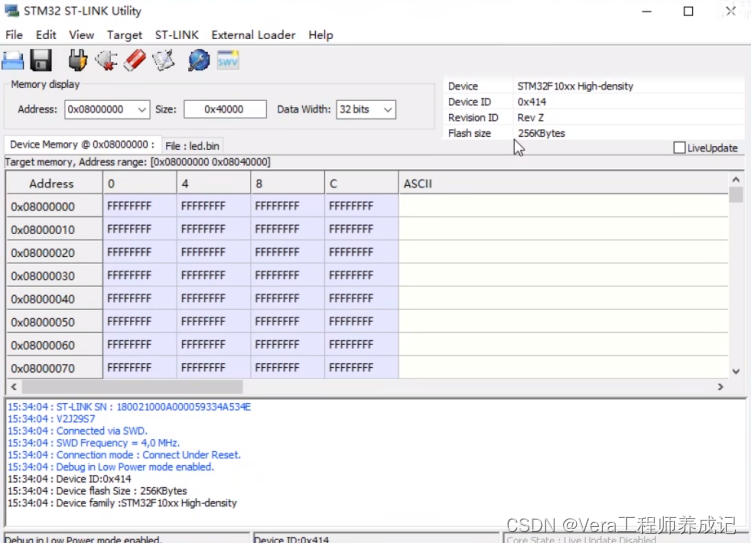Click the Revision ID value Rev Z
Screen dimensions: 752x544
click(530, 118)
